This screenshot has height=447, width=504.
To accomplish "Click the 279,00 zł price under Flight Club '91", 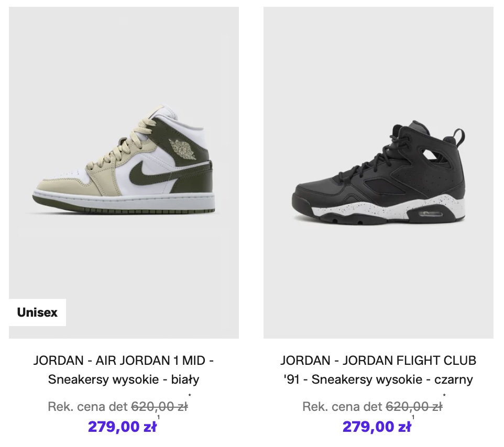I will 377,427.
